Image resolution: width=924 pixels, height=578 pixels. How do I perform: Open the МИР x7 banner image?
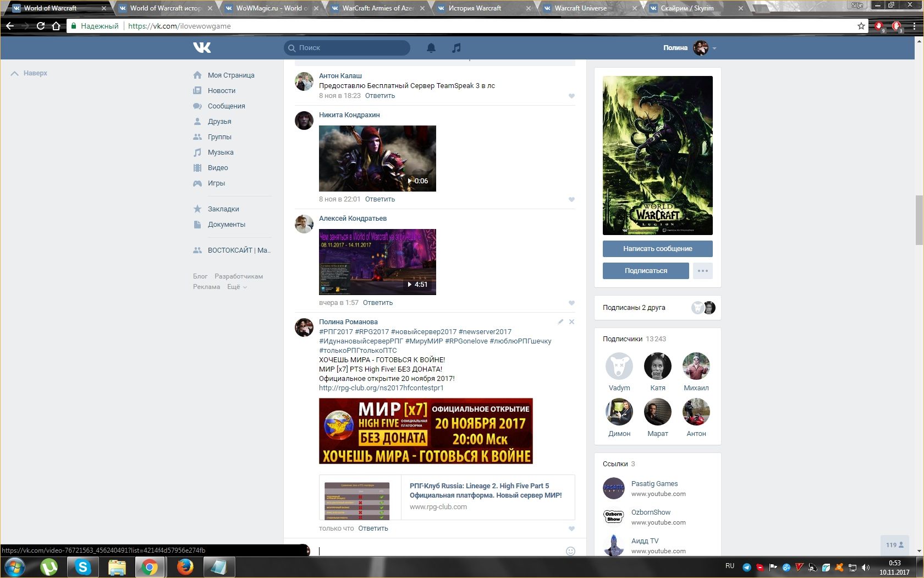pyautogui.click(x=426, y=431)
